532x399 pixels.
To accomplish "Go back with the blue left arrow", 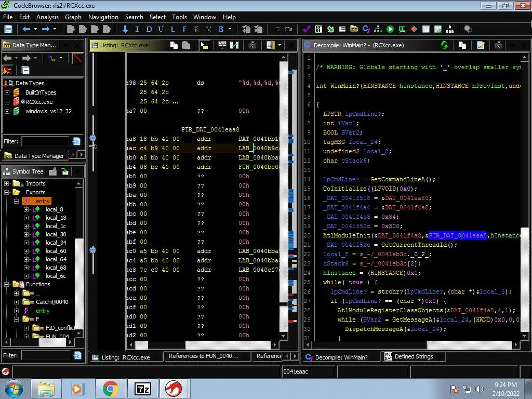I will pos(26,29).
